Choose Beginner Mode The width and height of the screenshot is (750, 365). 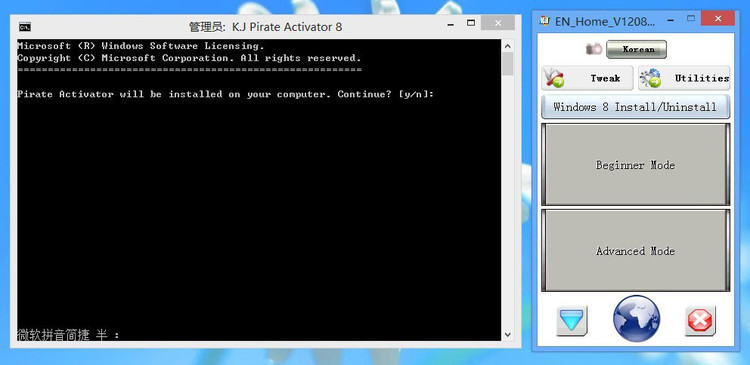(636, 165)
